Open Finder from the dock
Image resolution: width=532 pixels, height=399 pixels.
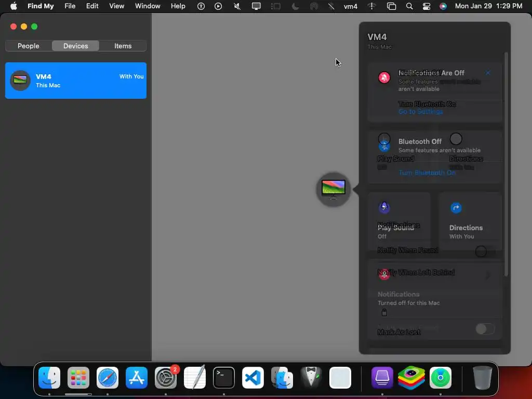point(49,378)
